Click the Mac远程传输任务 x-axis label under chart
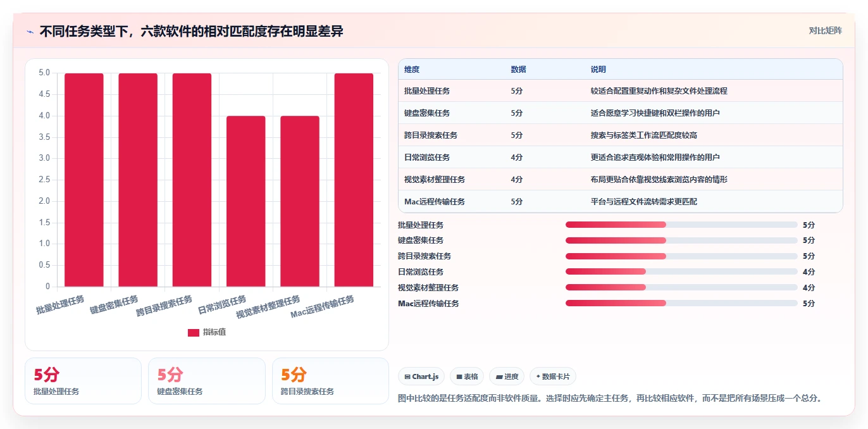 point(323,308)
